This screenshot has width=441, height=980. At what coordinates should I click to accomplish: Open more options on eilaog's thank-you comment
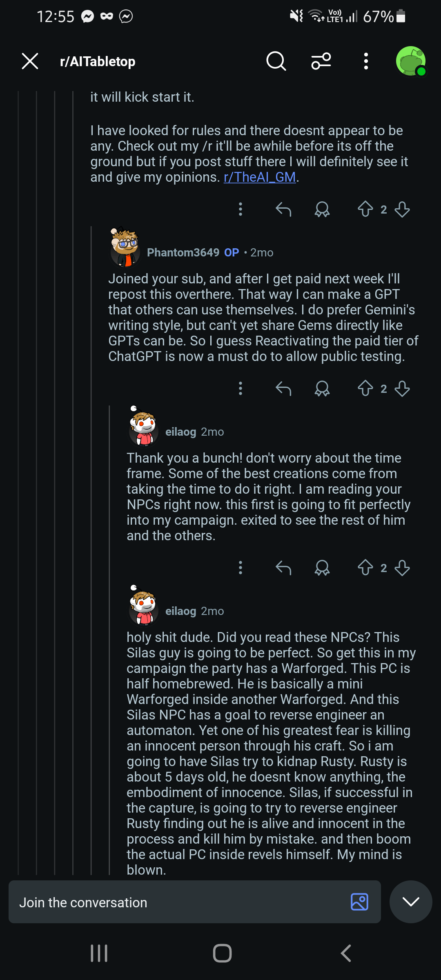tap(241, 568)
